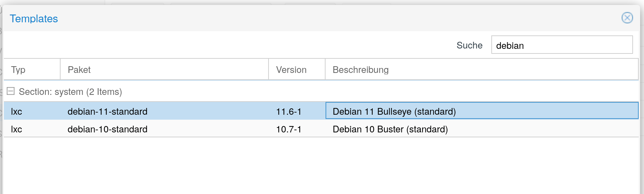Close the Templates dialog
This screenshot has width=644, height=194.
coord(627,18)
